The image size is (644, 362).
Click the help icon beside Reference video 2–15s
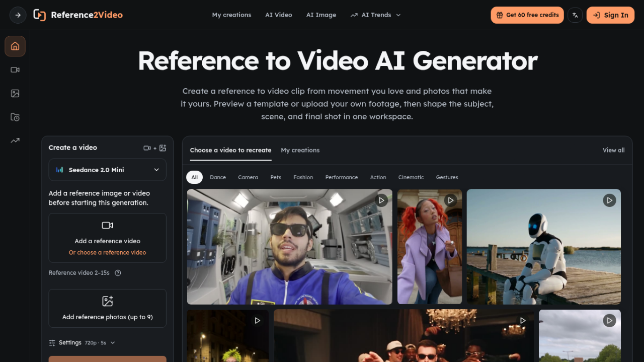click(118, 273)
